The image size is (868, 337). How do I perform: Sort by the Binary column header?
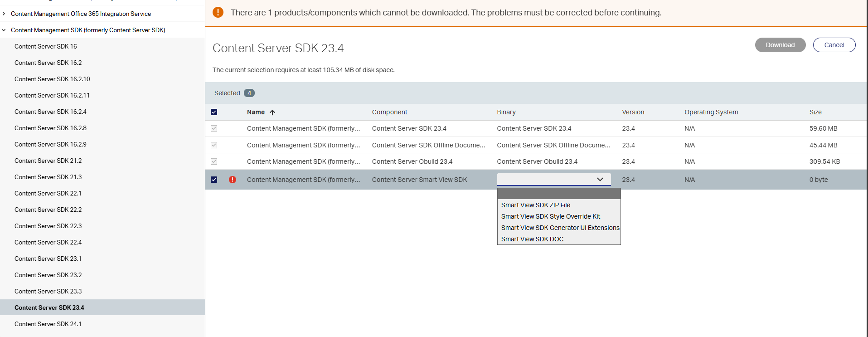[506, 112]
